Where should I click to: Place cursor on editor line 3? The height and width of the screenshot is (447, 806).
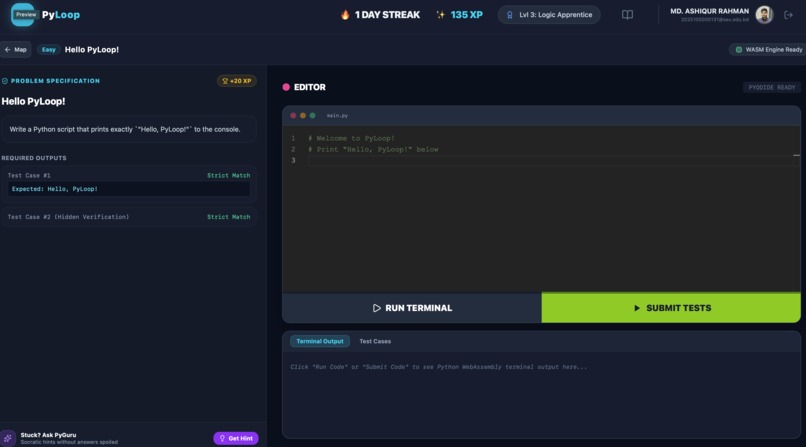point(550,160)
